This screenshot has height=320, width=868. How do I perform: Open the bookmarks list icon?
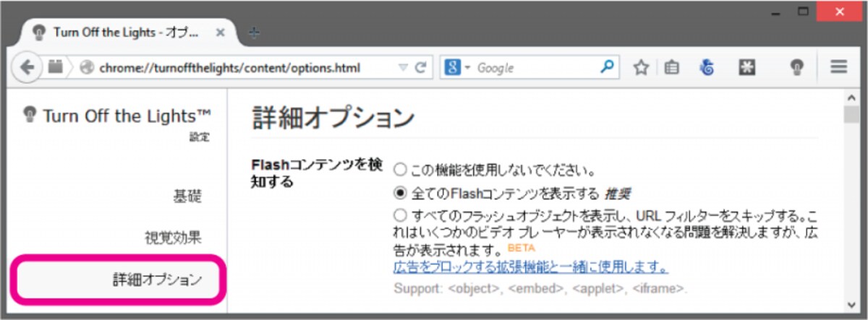click(672, 68)
